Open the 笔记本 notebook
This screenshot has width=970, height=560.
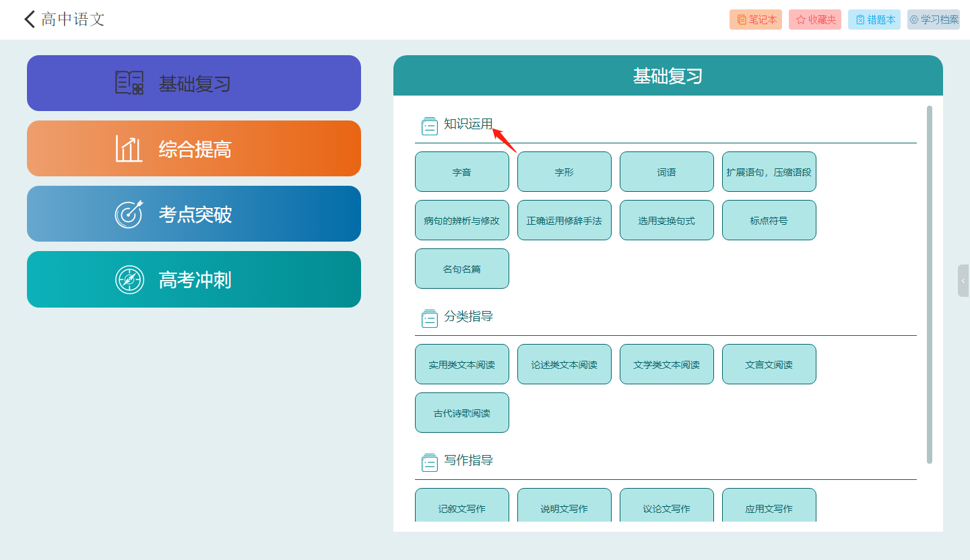coord(756,20)
